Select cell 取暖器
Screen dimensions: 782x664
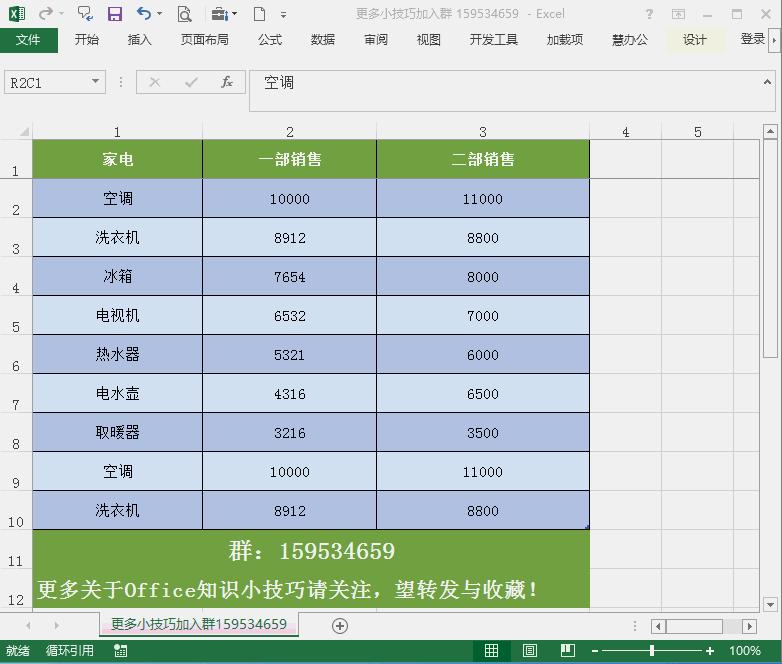click(x=118, y=433)
